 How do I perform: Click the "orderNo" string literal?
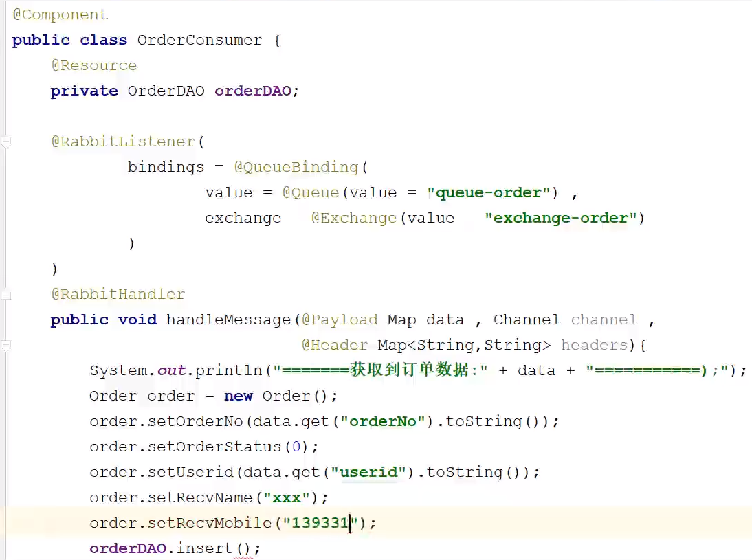point(383,421)
